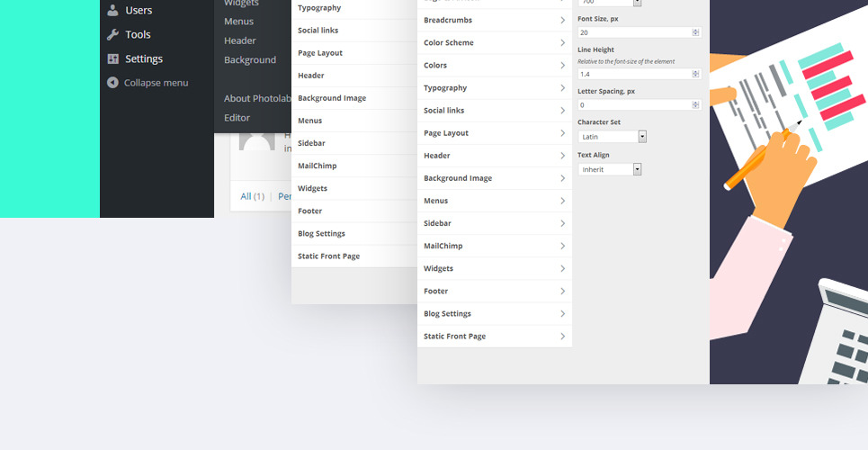The height and width of the screenshot is (450, 868).
Task: Click the Font Size input field
Action: coord(633,32)
